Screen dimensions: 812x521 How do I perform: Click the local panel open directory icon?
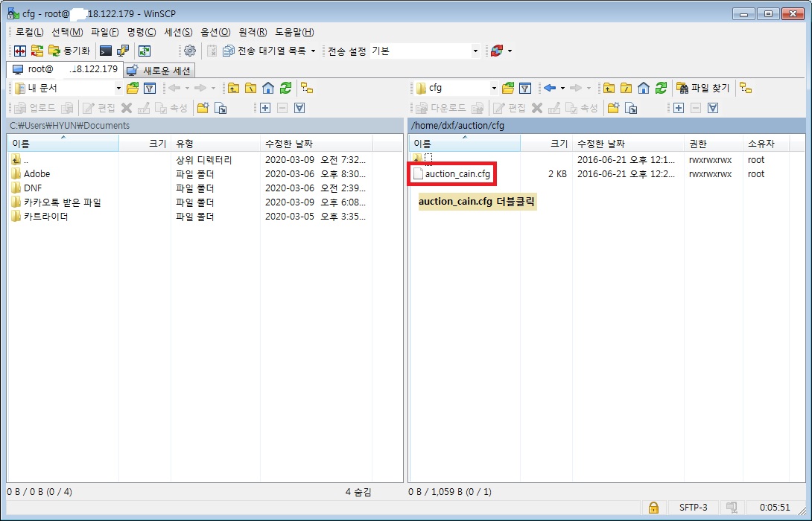[133, 89]
